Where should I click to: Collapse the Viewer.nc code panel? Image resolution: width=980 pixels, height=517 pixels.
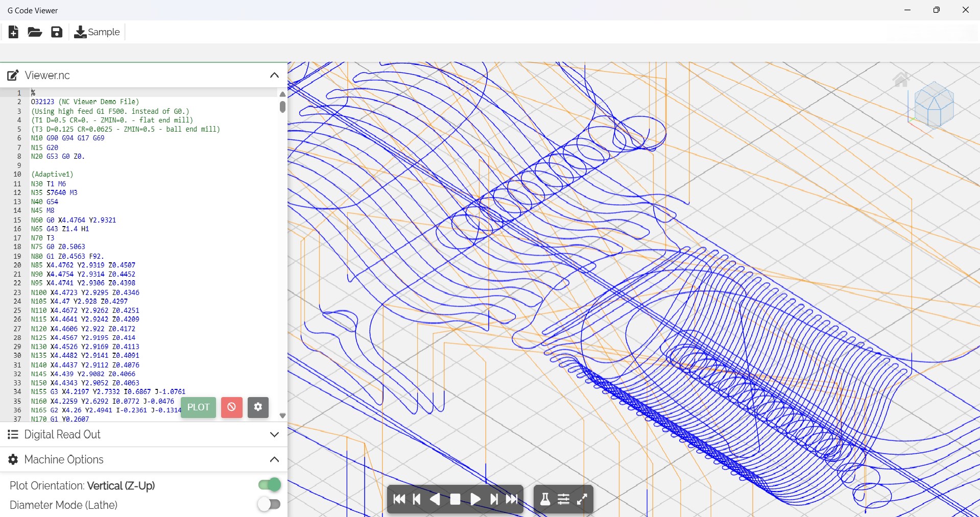coord(274,75)
